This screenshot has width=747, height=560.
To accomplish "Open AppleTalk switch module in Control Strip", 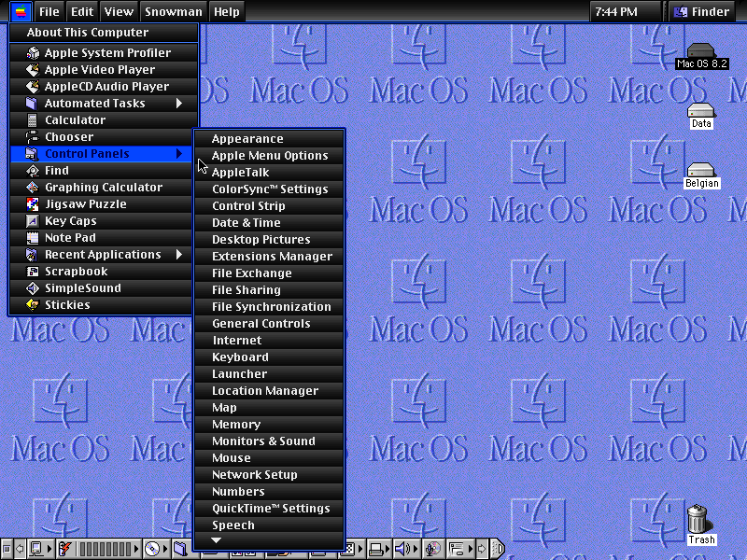I will pos(40,549).
